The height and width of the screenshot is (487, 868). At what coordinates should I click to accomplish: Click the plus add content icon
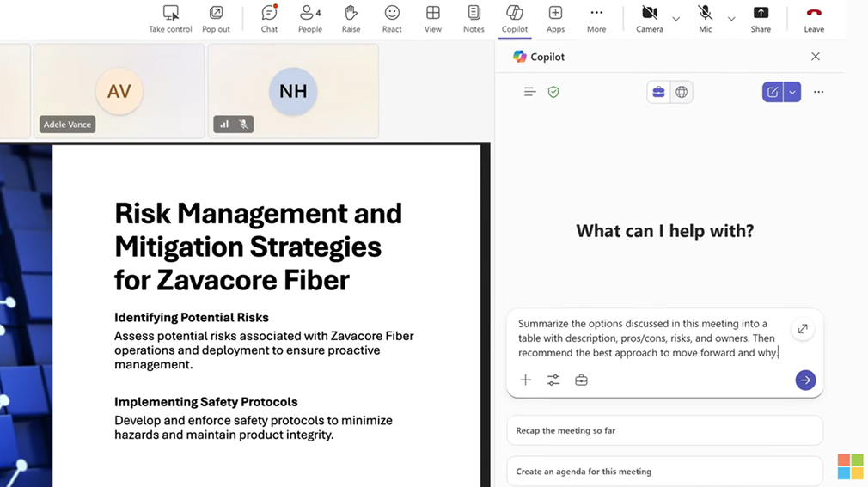click(525, 380)
